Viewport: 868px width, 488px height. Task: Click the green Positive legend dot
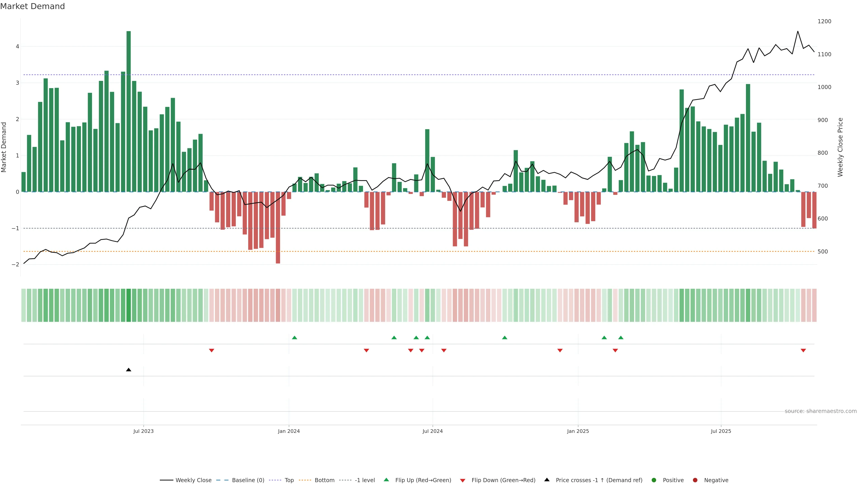click(x=654, y=480)
